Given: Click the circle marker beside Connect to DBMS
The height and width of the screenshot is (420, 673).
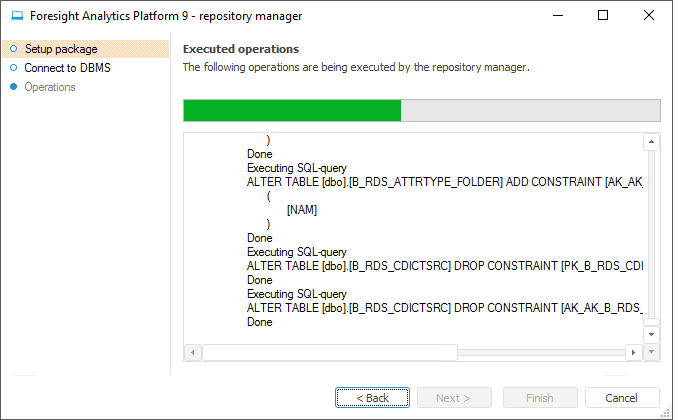Looking at the screenshot, I should (14, 68).
